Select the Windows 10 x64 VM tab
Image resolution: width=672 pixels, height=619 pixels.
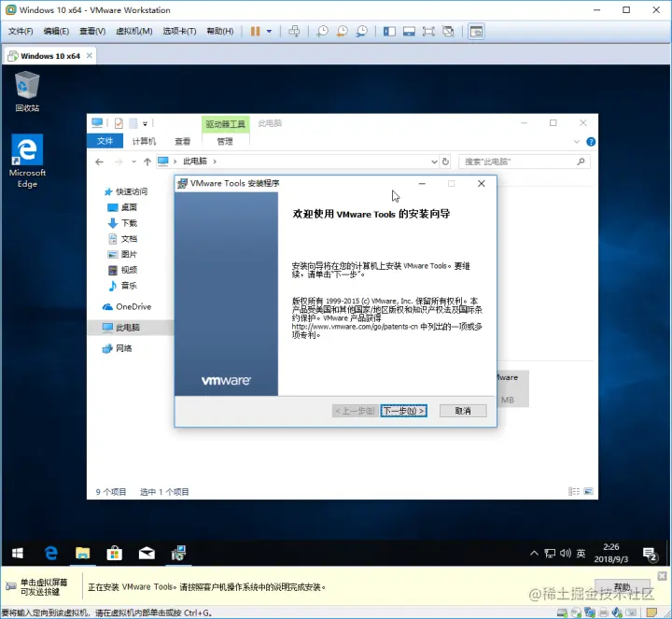tap(50, 56)
